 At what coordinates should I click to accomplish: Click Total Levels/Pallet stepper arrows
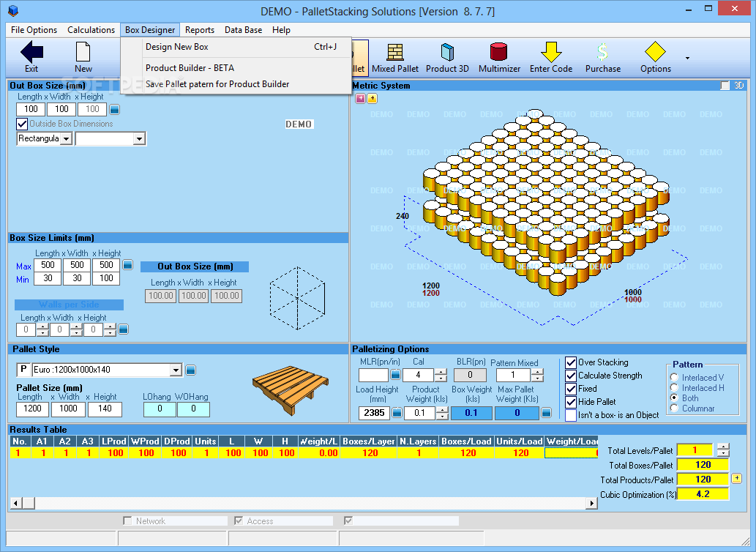pyautogui.click(x=723, y=450)
